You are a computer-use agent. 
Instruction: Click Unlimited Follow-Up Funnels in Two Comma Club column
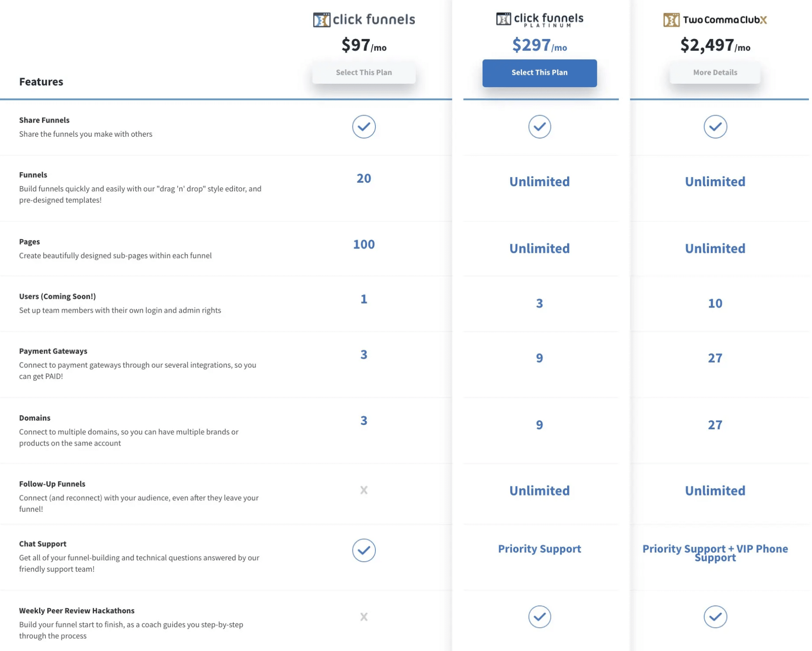[715, 491]
